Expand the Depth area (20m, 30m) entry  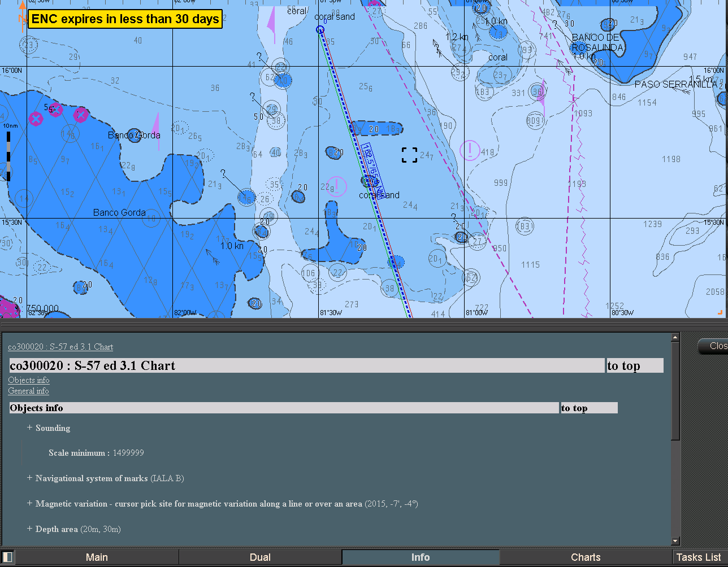click(29, 529)
